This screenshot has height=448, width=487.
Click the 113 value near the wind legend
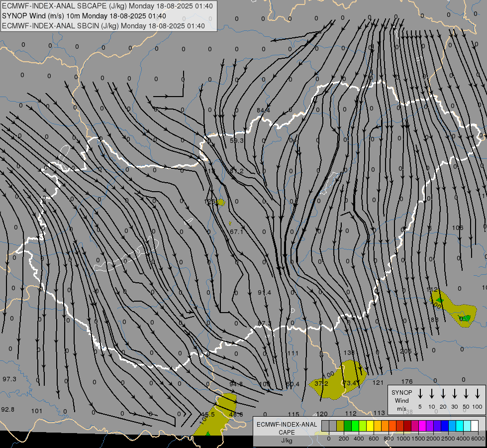pos(379,413)
